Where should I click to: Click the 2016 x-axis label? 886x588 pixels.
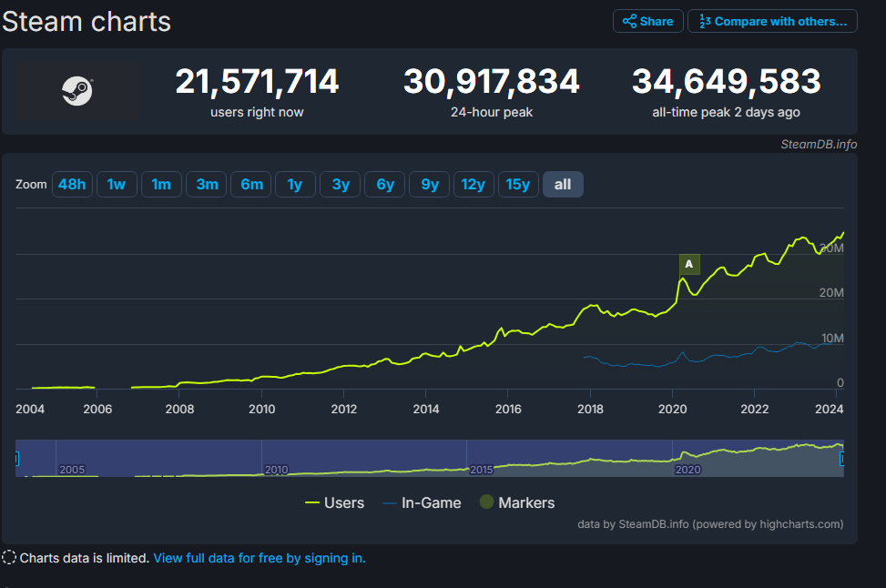click(508, 409)
